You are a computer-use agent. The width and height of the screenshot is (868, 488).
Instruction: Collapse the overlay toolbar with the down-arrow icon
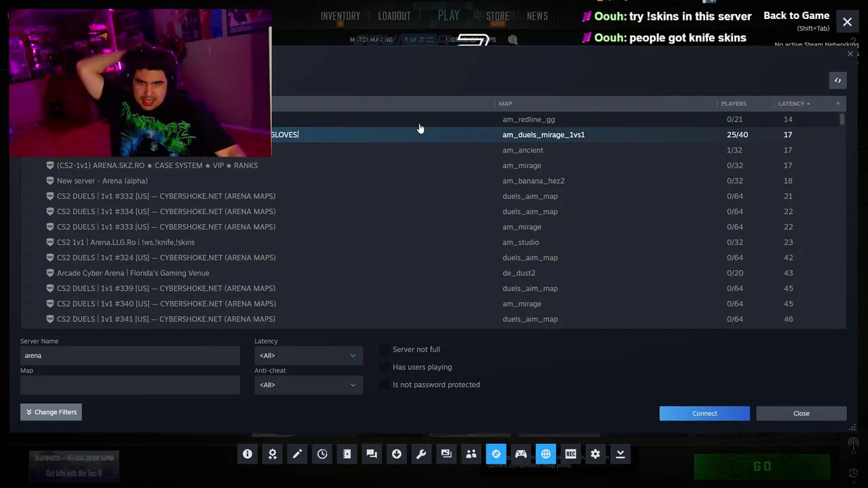(620, 454)
